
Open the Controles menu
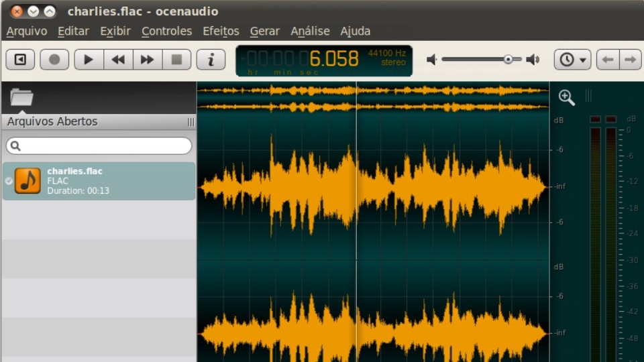(167, 32)
